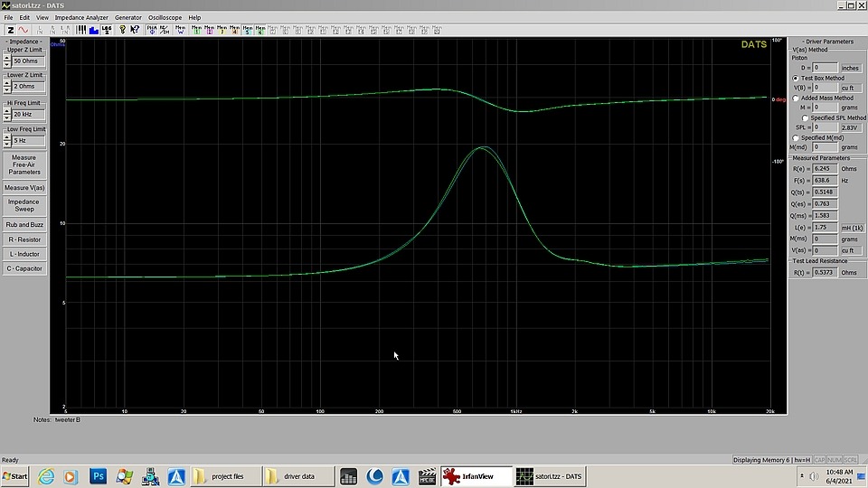868x488 pixels.
Task: Click the added mass M input field
Action: pos(825,108)
